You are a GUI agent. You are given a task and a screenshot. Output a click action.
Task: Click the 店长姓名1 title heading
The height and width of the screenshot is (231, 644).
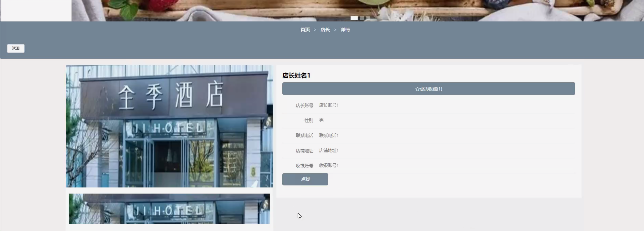(296, 76)
